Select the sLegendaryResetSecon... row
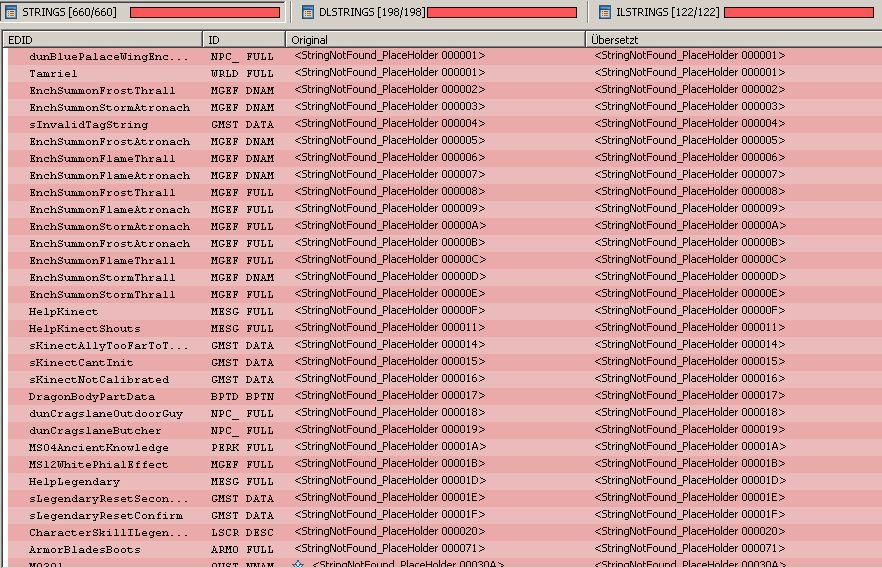Viewport: 882px width, 568px height. (x=444, y=498)
